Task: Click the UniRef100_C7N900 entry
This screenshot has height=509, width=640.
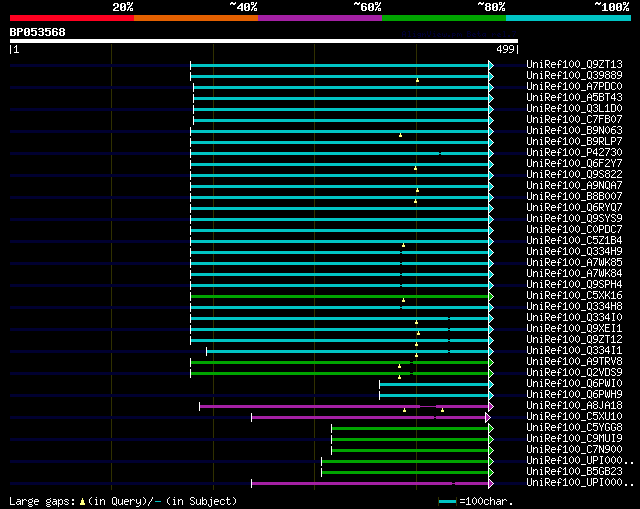Action: tap(574, 450)
